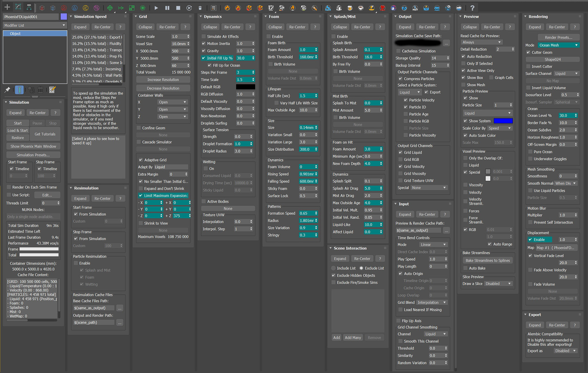Toggle the Gravity checkbox in Dynamics
The image size is (588, 373).
pos(203,51)
